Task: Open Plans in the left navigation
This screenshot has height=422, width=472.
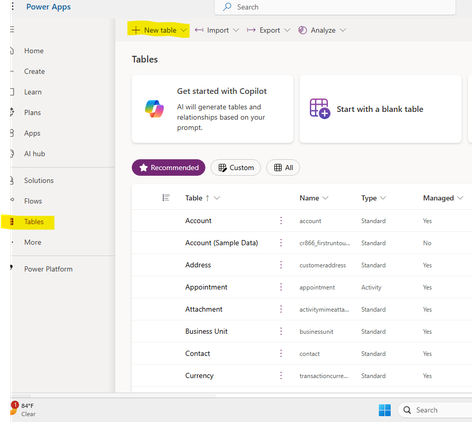Action: tap(32, 113)
